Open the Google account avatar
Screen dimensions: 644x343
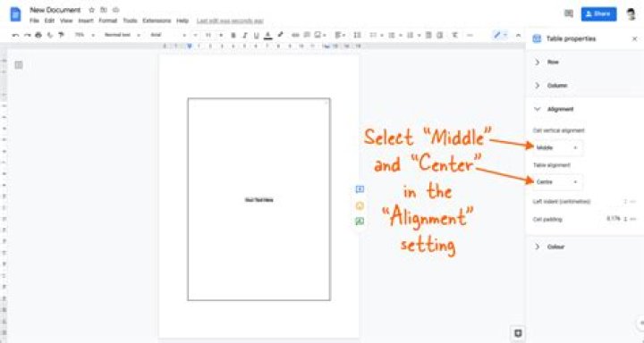(x=631, y=14)
